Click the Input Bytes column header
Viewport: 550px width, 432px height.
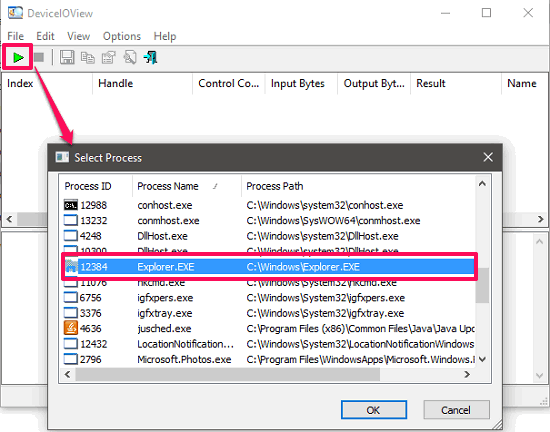tap(301, 83)
